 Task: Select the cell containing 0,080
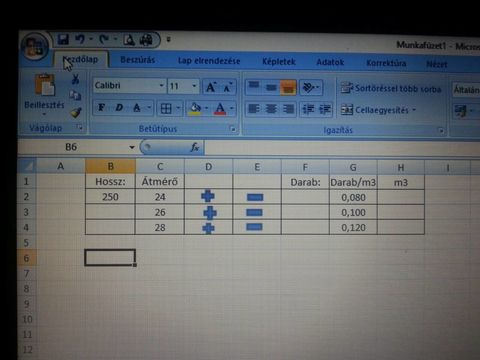pyautogui.click(x=353, y=198)
